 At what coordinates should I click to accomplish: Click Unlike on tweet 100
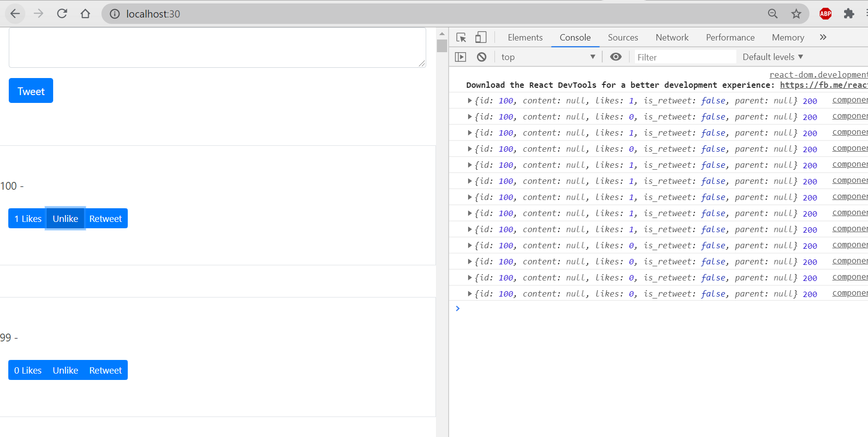coord(65,218)
